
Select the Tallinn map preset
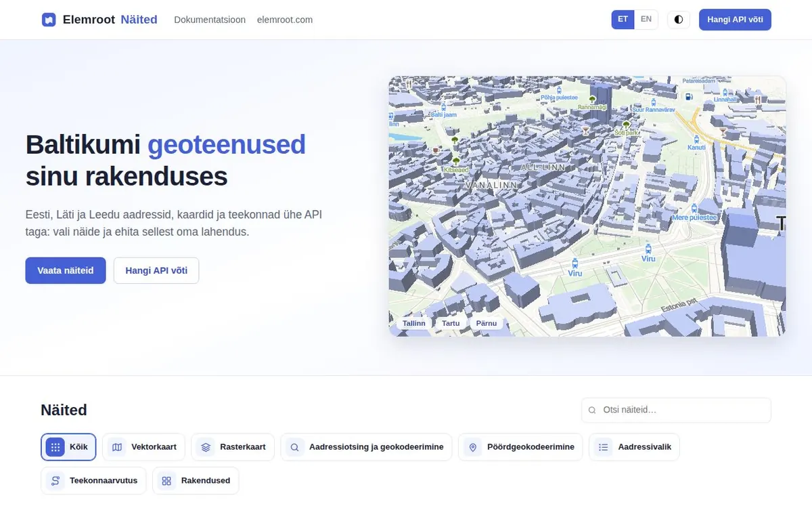point(414,323)
